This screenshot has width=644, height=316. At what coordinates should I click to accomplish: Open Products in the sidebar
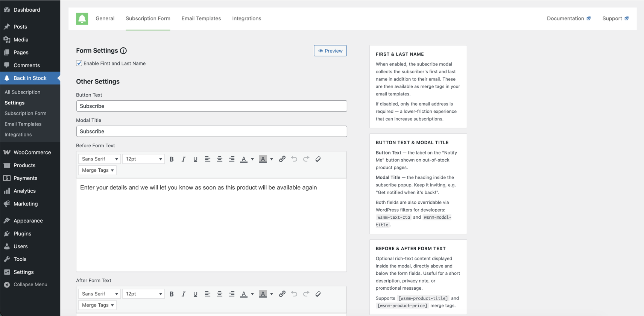click(x=30, y=165)
